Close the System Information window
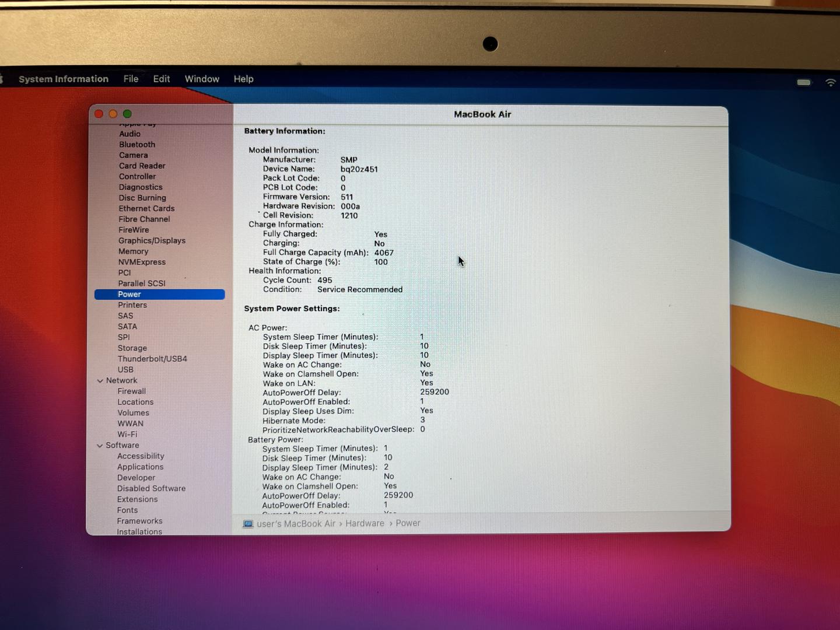 click(x=99, y=114)
